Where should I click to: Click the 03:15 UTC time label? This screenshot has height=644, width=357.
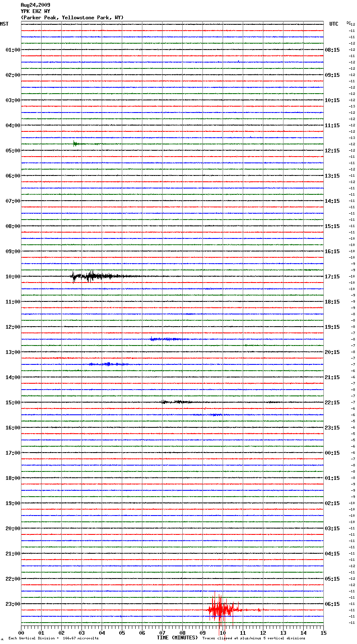pos(332,529)
